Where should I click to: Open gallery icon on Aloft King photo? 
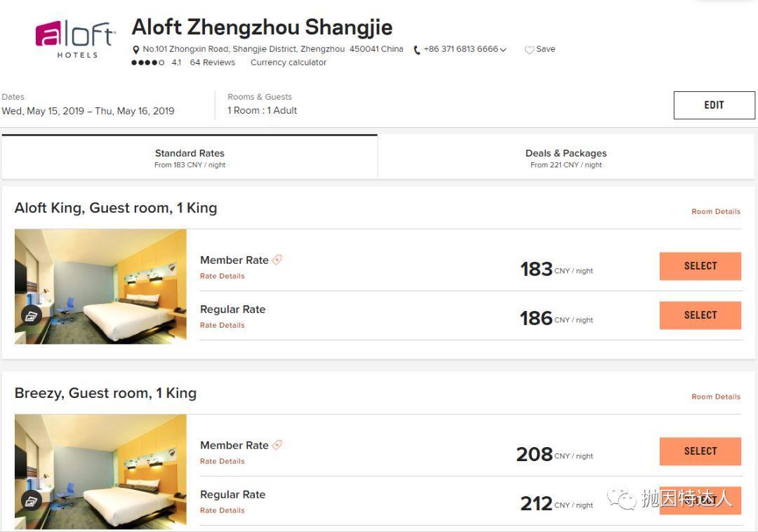(31, 316)
